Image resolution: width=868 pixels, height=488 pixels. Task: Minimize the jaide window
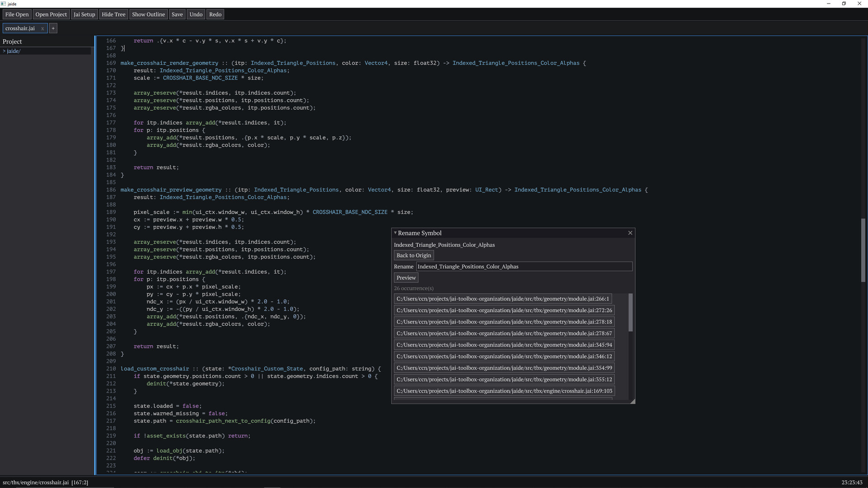coord(828,4)
